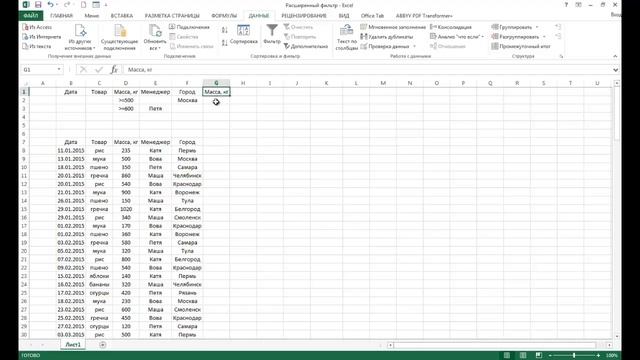
Task: Click the Redo arrow icon
Action: tap(67, 5)
